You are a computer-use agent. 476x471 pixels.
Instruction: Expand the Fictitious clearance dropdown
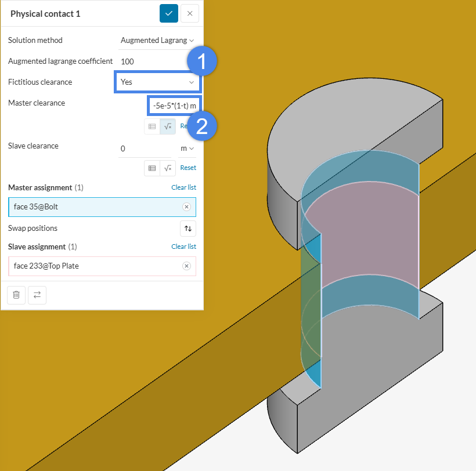tap(157, 82)
